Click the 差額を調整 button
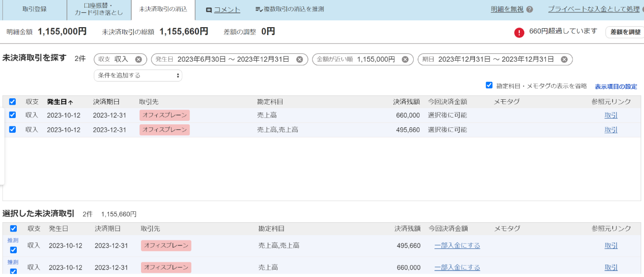 click(625, 32)
